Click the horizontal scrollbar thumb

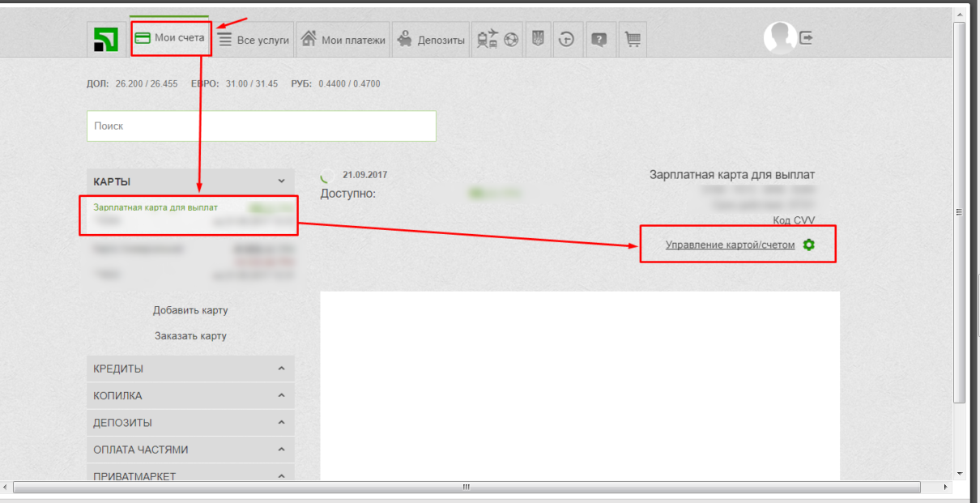click(467, 487)
